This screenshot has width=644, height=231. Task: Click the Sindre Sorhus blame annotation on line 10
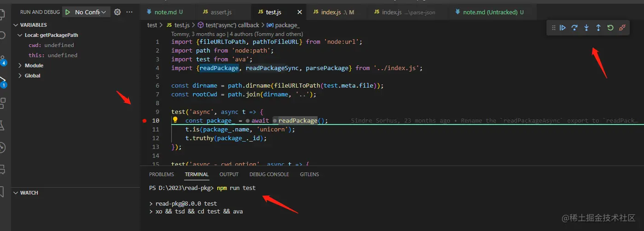[495, 121]
